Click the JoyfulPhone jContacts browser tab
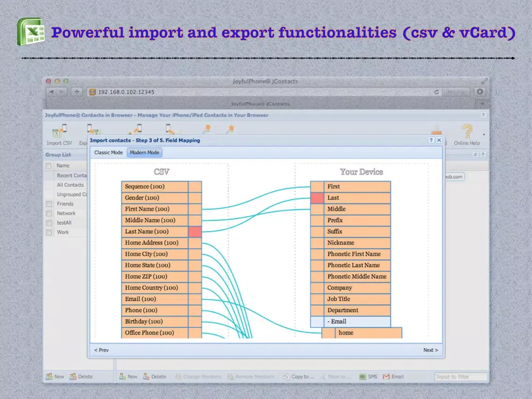Image resolution: width=532 pixels, height=399 pixels. pyautogui.click(x=260, y=104)
